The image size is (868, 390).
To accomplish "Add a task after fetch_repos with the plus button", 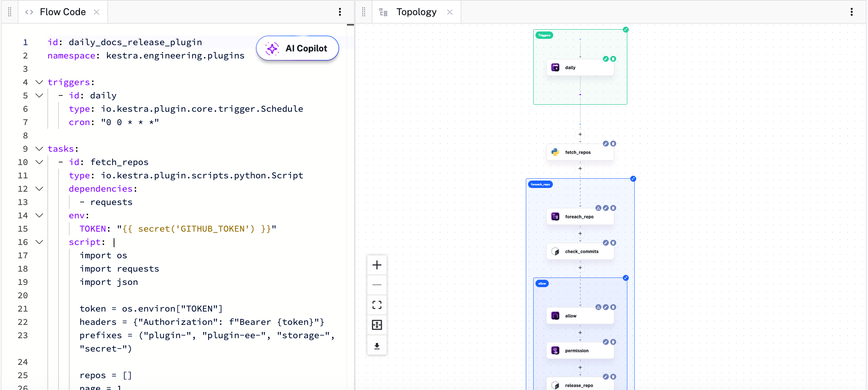I will tap(580, 168).
